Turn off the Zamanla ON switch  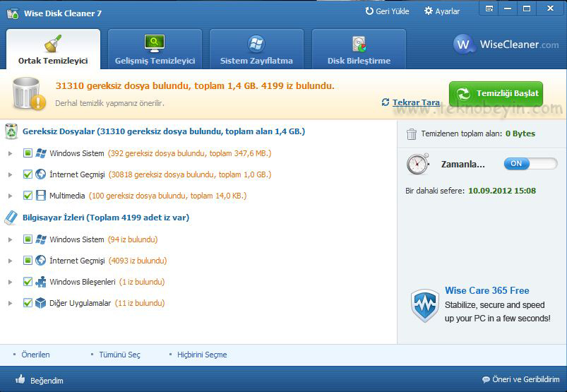tap(530, 164)
